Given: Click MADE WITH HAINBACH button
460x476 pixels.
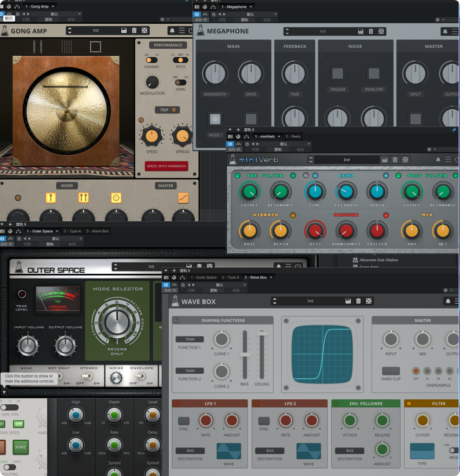Looking at the screenshot, I should click(x=166, y=166).
